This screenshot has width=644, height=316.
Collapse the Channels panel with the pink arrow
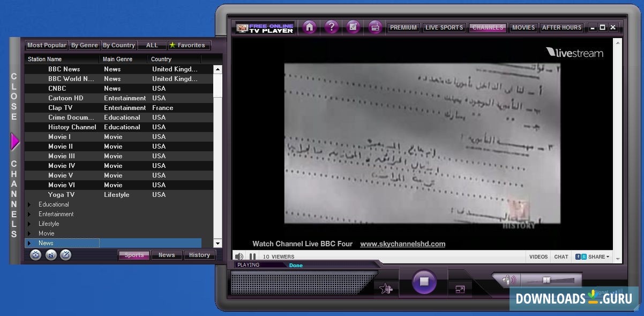[x=15, y=141]
